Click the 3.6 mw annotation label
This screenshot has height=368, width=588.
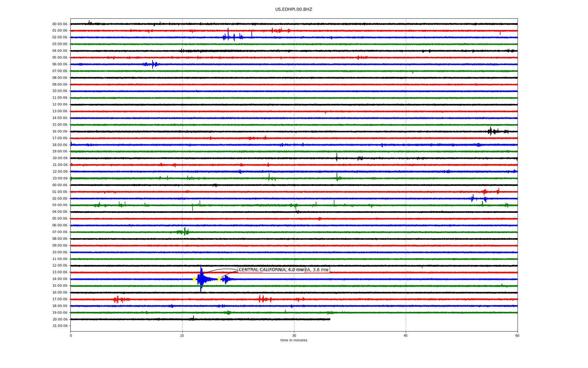coord(320,270)
